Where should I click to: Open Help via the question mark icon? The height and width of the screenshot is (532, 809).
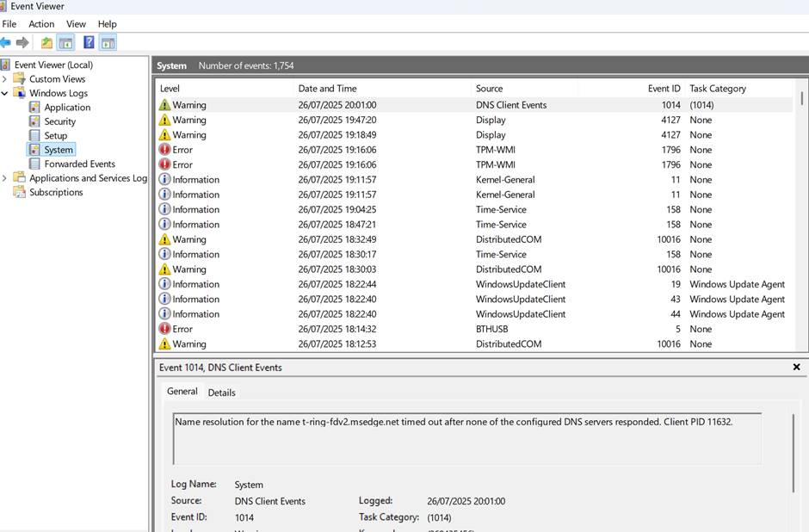click(89, 42)
